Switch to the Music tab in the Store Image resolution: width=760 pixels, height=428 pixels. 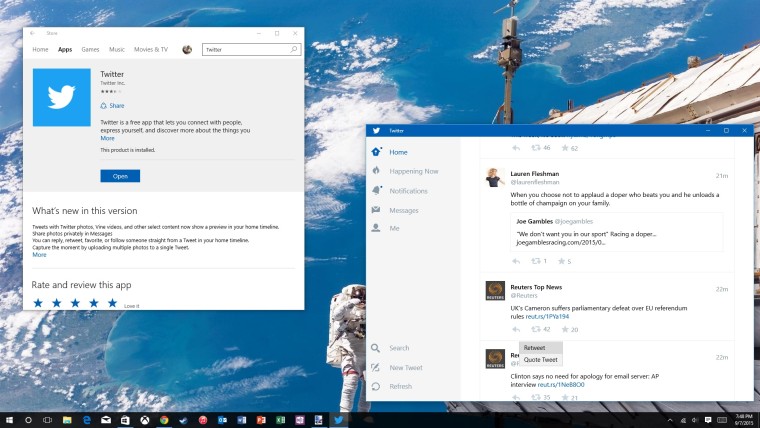click(117, 49)
